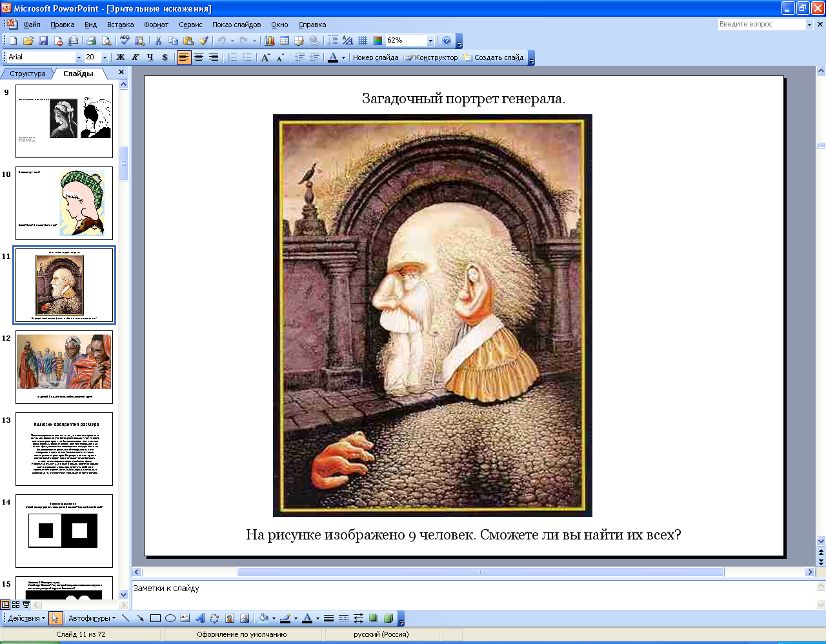This screenshot has height=644, width=826.
Task: Decrease font size with small A icon
Action: [280, 57]
